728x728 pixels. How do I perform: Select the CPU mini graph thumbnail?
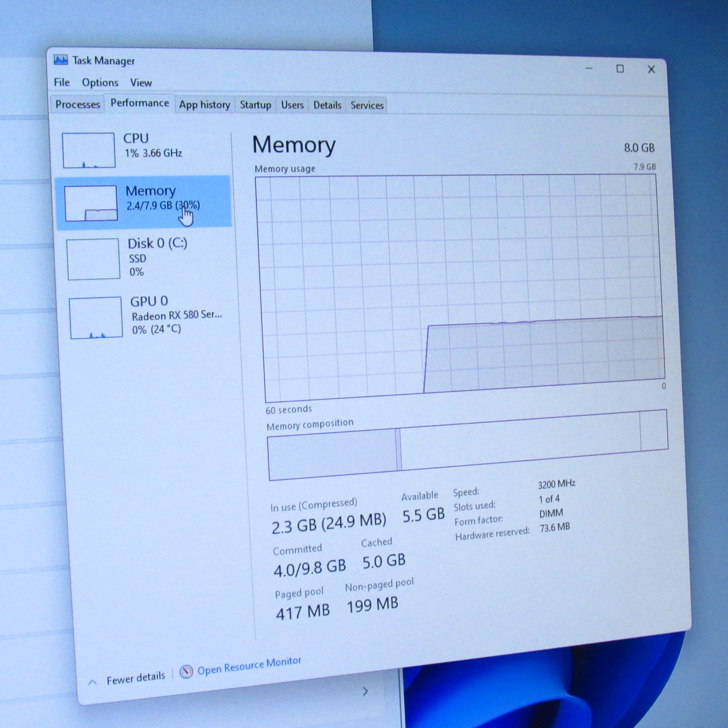click(89, 150)
